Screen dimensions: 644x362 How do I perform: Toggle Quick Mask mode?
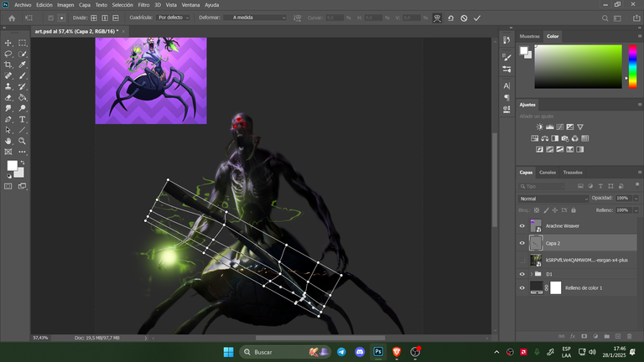pos(8,186)
